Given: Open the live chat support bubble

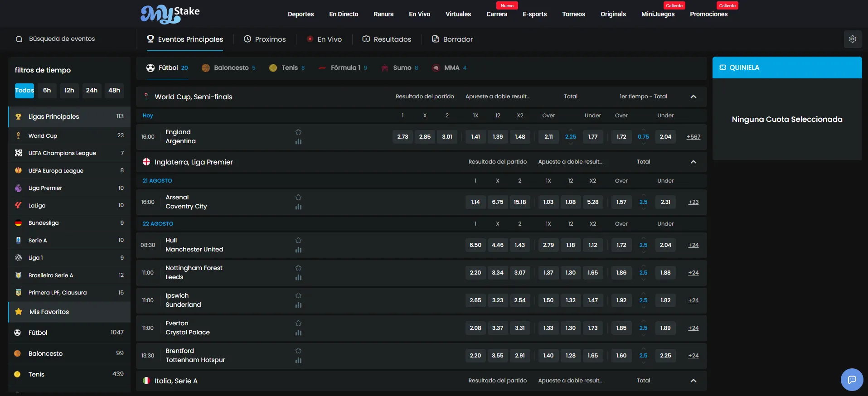Looking at the screenshot, I should coord(852,380).
